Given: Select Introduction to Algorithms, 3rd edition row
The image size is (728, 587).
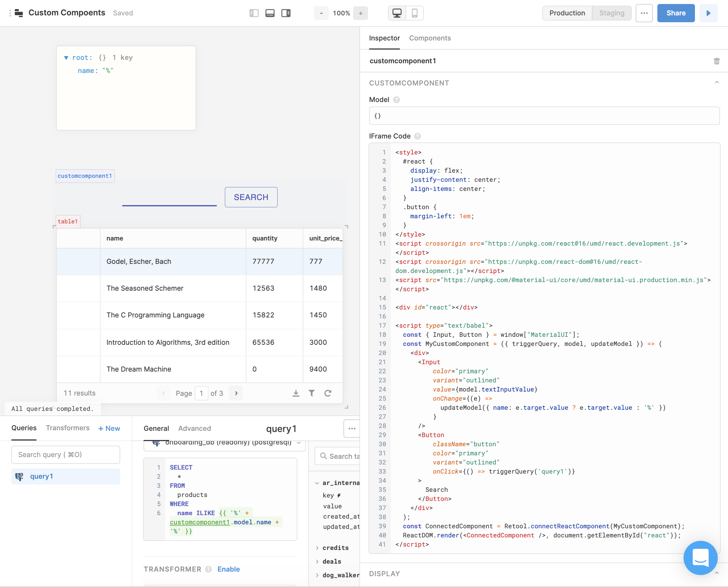Looking at the screenshot, I should pos(199,342).
